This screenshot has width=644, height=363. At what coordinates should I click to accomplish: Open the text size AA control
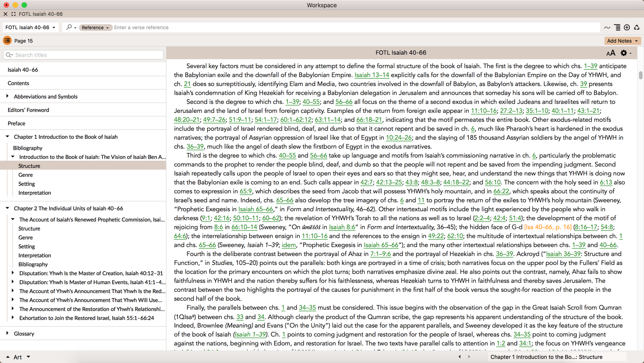[x=610, y=53]
